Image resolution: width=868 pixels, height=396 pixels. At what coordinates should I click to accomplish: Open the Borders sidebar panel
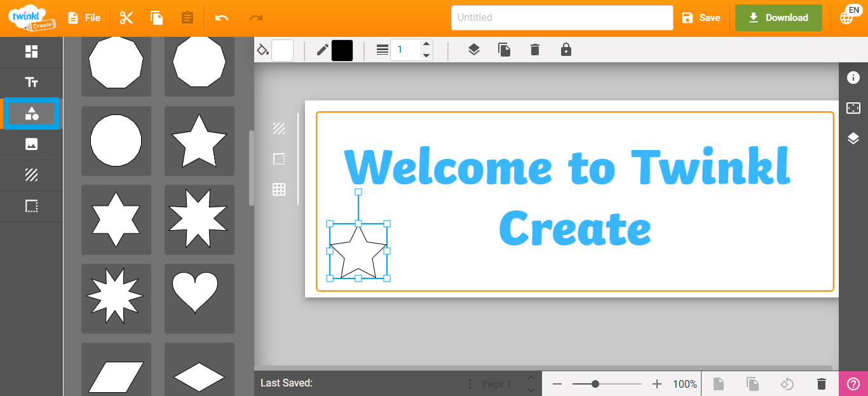tap(31, 206)
